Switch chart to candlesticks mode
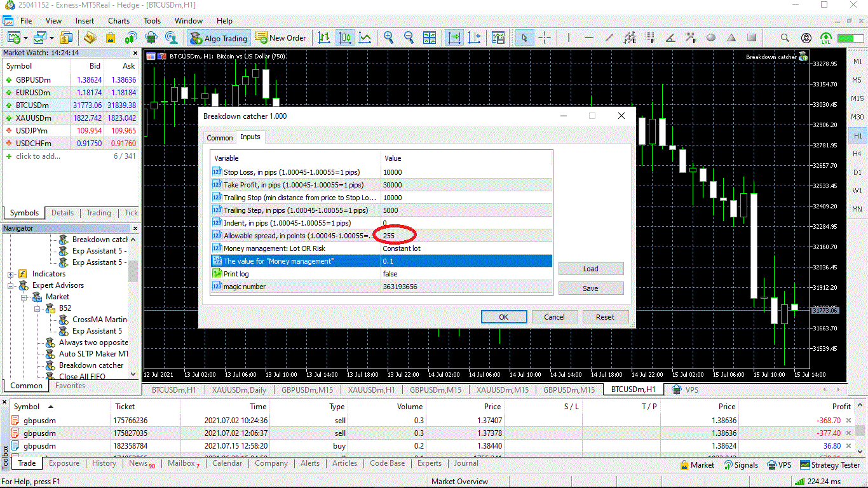 coord(345,37)
